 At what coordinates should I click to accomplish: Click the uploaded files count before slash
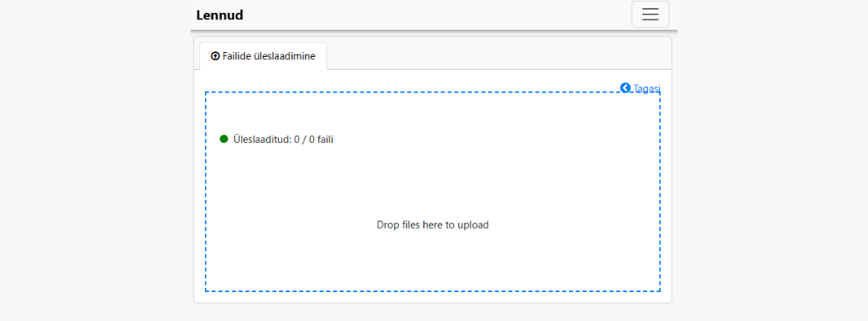click(x=297, y=139)
